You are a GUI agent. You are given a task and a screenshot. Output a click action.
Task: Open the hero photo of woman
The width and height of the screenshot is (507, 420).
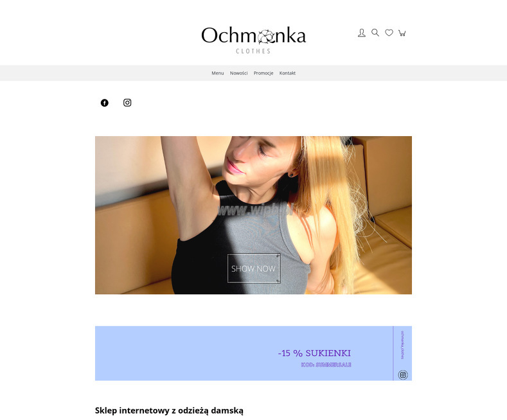253,215
